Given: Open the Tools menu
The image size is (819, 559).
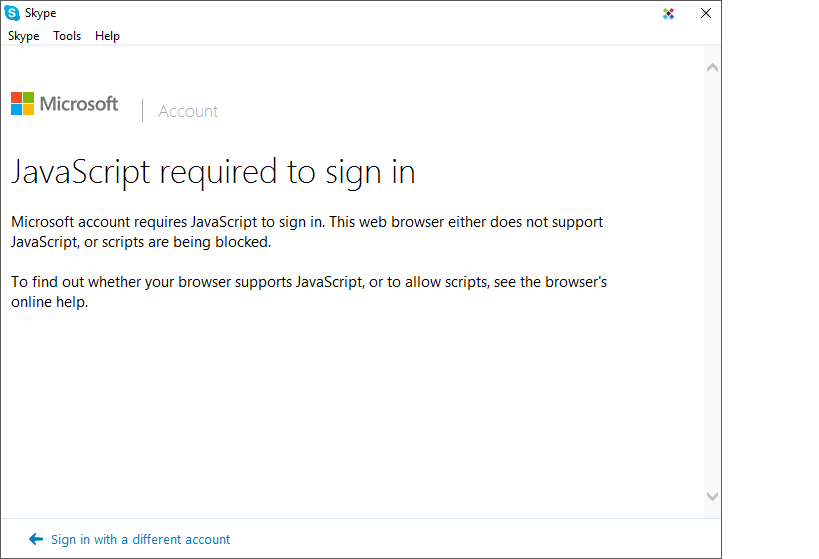Looking at the screenshot, I should [67, 36].
